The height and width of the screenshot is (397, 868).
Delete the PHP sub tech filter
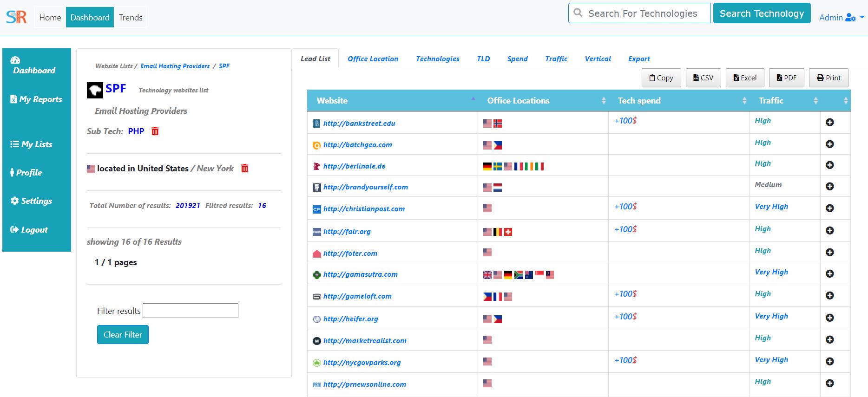click(x=155, y=131)
